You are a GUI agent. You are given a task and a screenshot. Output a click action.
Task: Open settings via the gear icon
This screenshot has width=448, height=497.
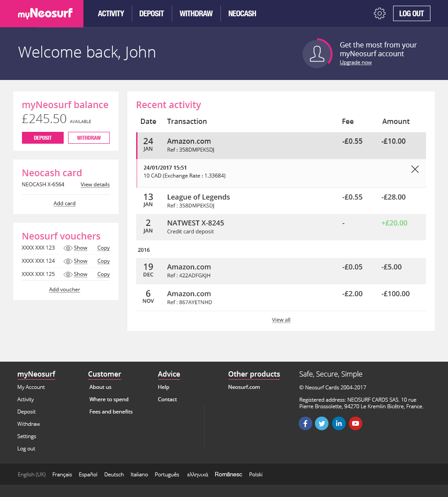379,13
